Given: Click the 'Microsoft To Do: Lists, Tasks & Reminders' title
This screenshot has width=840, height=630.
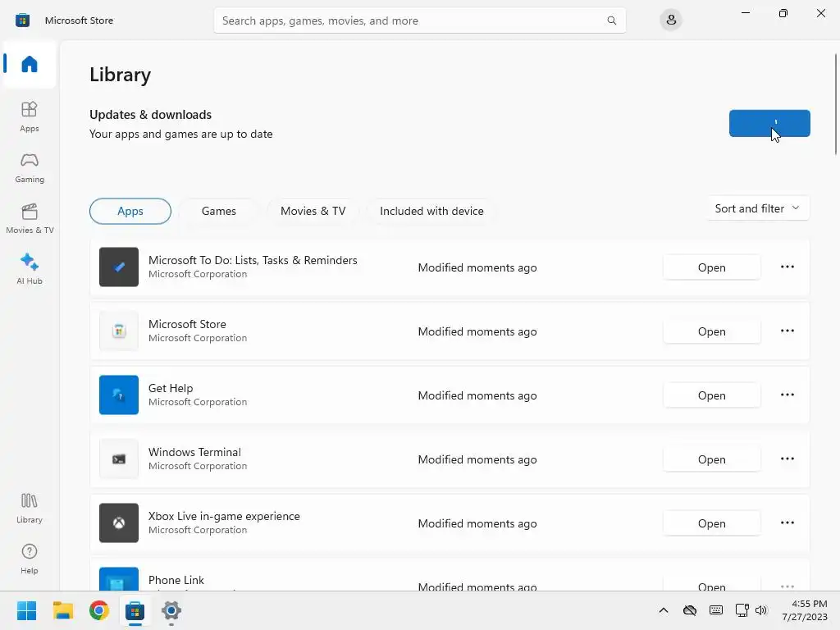Looking at the screenshot, I should point(253,260).
